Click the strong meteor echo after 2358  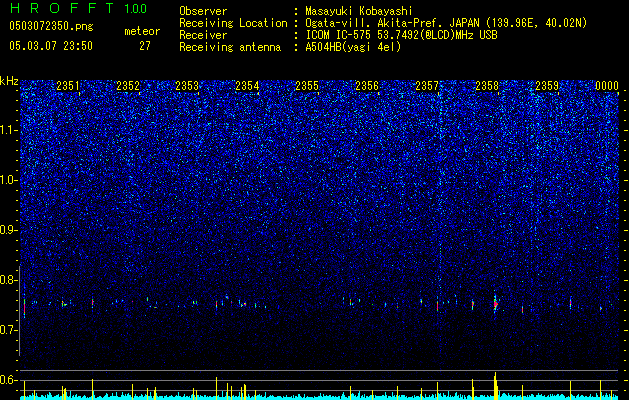496,304
